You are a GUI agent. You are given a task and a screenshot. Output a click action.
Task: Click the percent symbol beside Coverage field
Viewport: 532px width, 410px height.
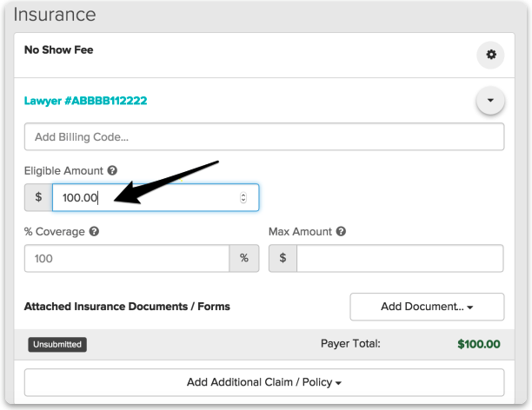click(244, 258)
